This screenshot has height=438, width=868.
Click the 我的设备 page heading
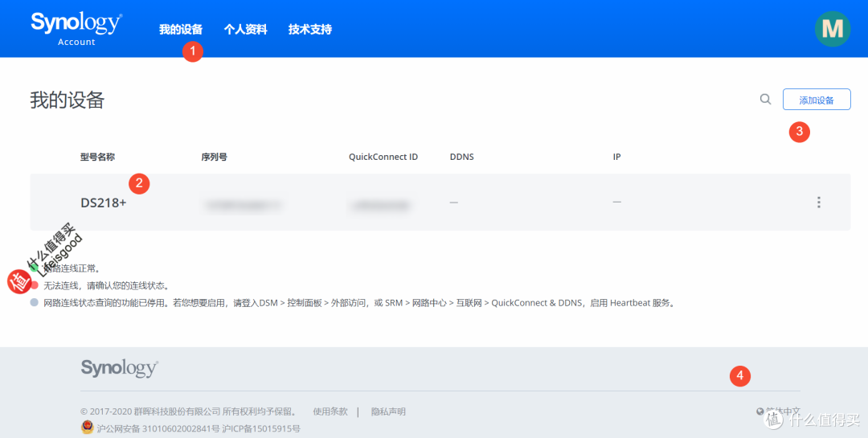coord(68,100)
